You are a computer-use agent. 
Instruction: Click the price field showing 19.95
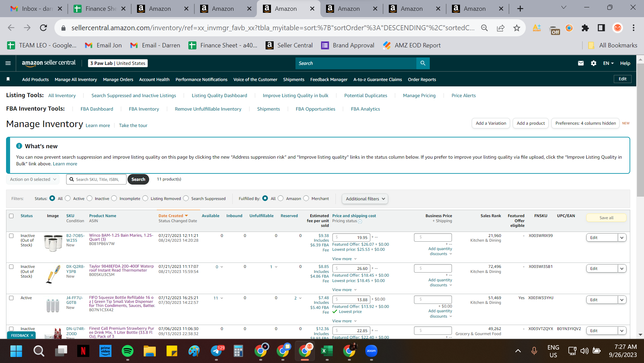click(x=351, y=237)
